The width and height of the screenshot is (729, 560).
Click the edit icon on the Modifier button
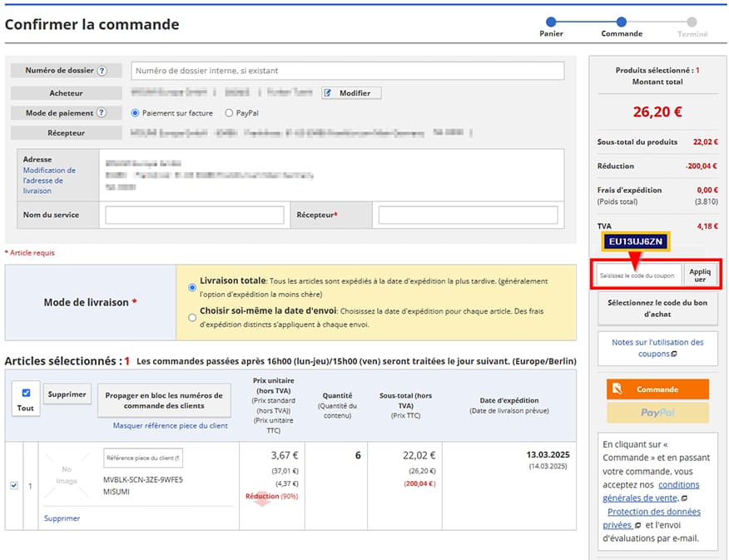[328, 93]
